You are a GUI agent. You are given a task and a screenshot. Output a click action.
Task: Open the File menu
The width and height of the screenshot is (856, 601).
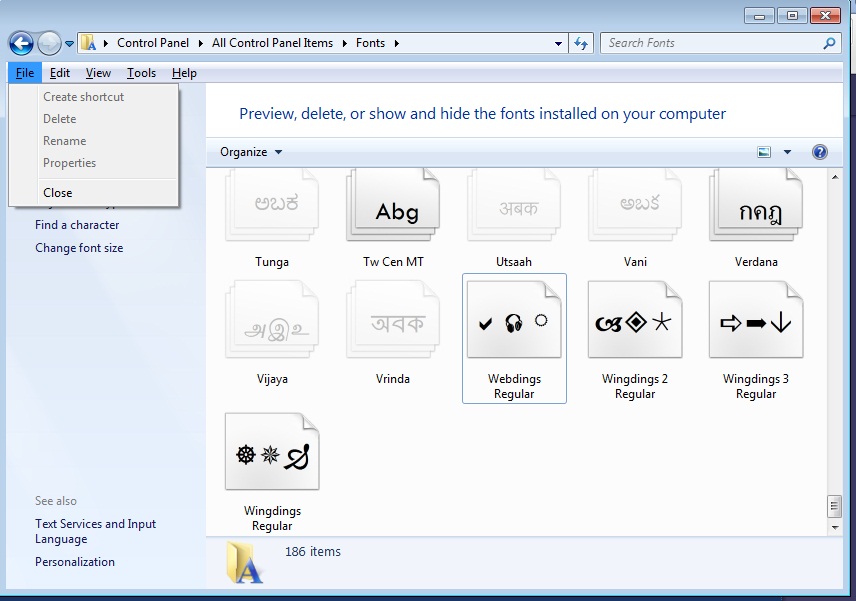click(25, 73)
